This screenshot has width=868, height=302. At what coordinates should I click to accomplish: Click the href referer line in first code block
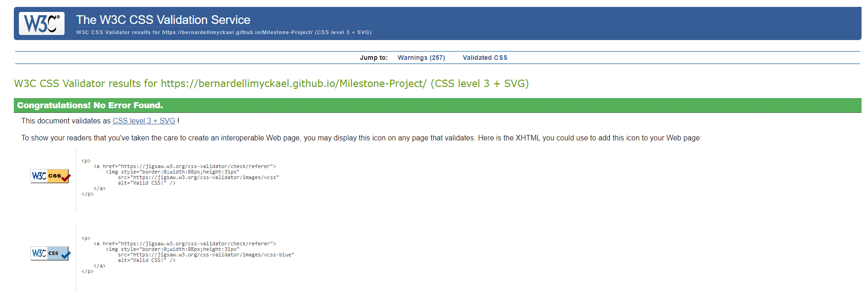pos(185,166)
